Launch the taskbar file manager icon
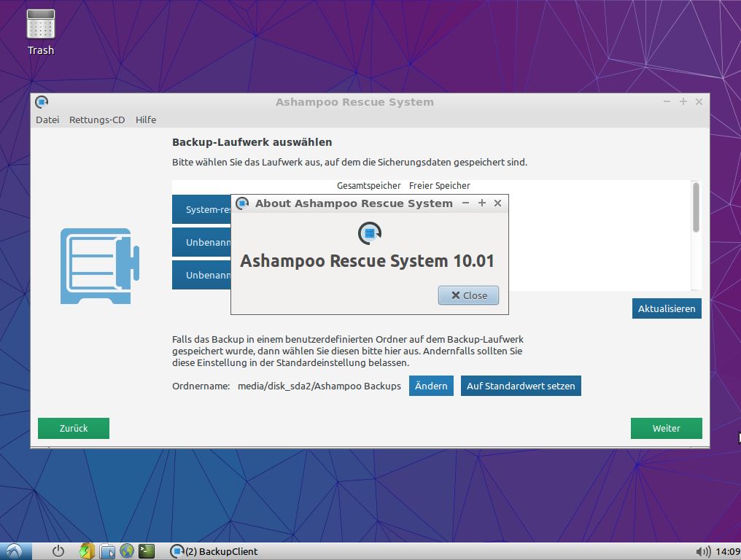Screen dimensions: 741x560 click(x=107, y=551)
